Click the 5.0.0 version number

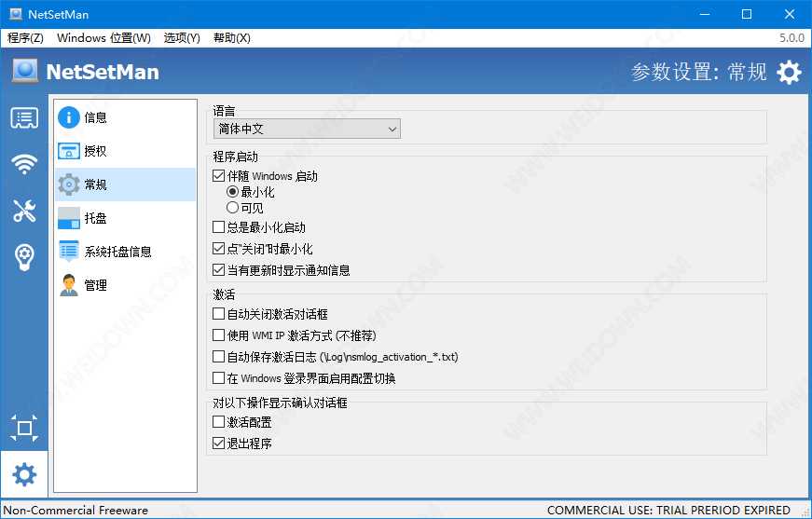pyautogui.click(x=791, y=38)
